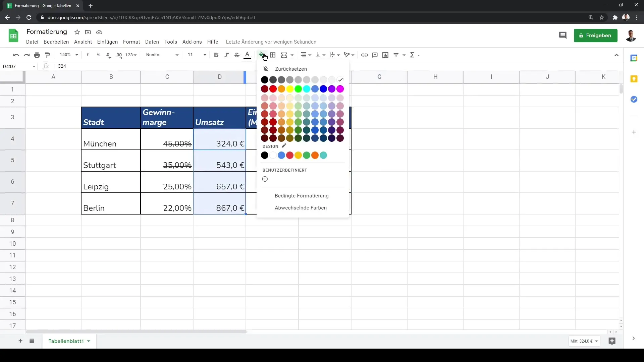Open the Format menu
This screenshot has width=644, height=362.
tap(131, 42)
